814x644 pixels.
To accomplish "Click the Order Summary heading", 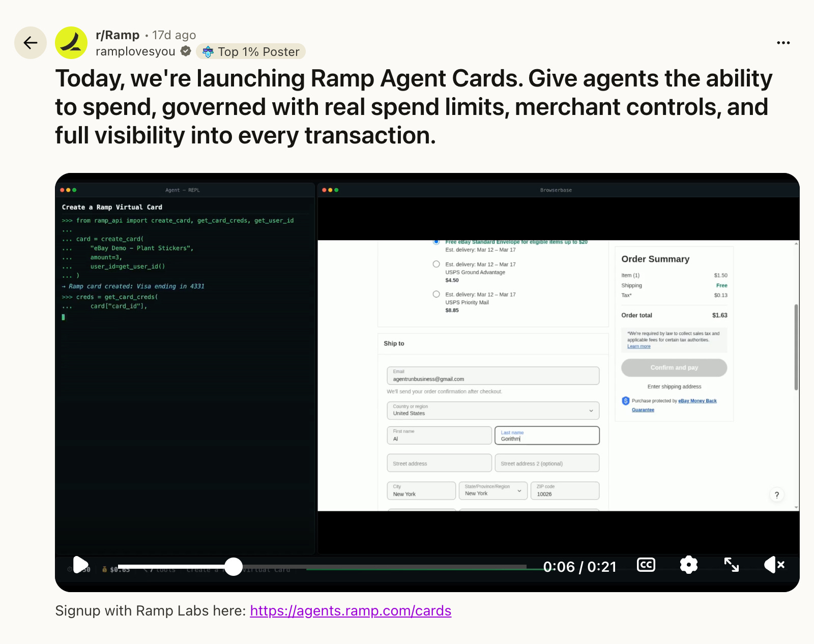I will (x=655, y=259).
